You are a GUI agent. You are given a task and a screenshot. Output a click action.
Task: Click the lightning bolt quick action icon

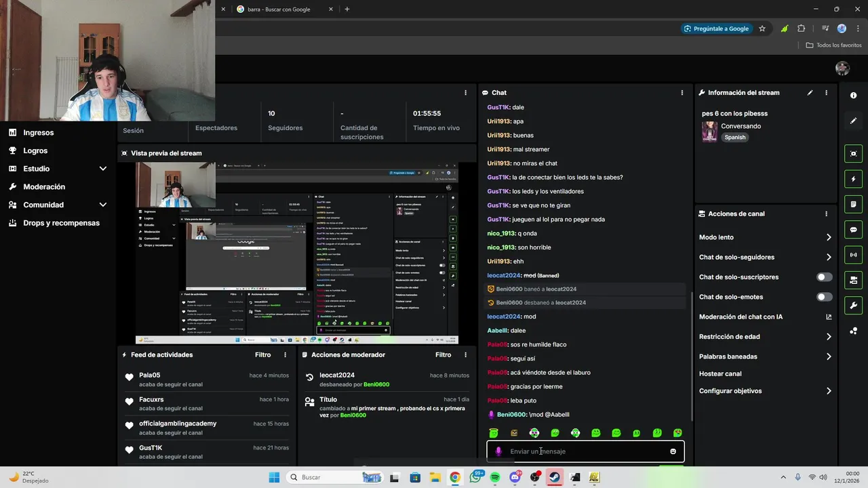tap(853, 179)
